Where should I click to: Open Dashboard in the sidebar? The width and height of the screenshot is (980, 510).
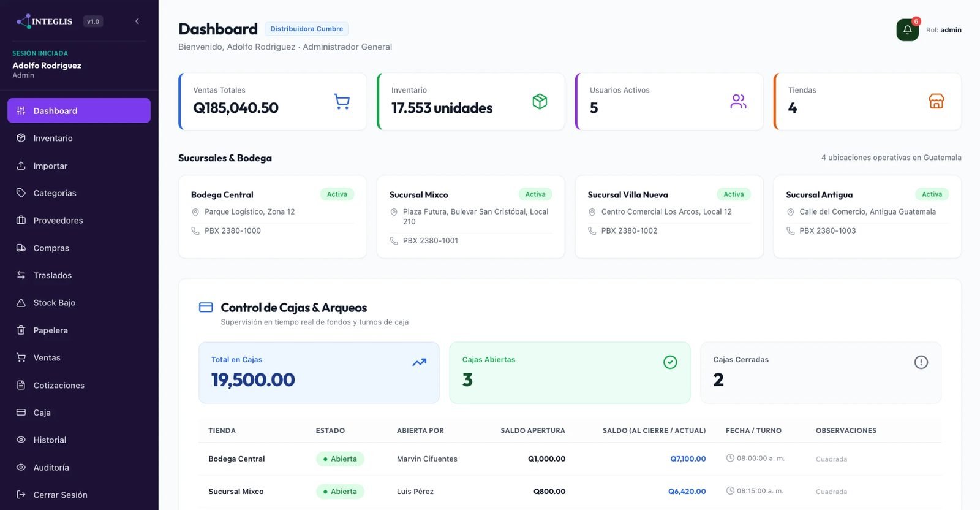(79, 110)
